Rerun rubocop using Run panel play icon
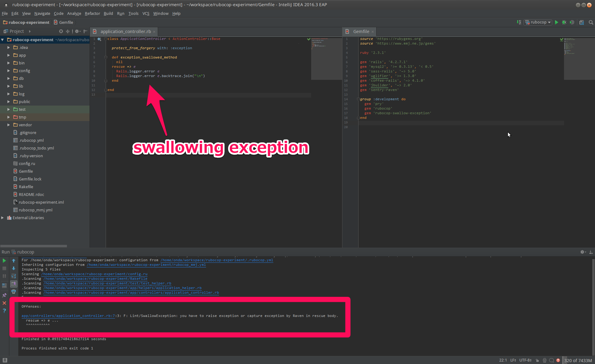Screen dimensions: 595x364 click(4, 261)
